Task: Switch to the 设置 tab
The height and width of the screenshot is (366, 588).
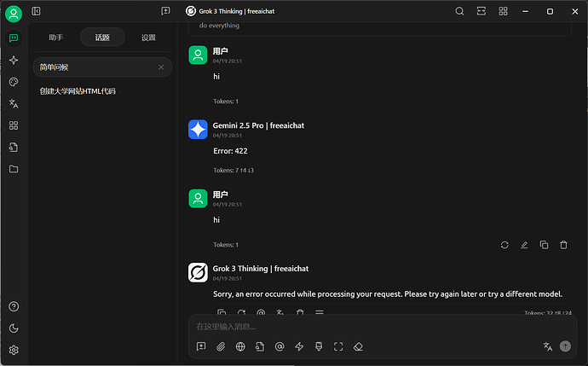Action: 148,38
